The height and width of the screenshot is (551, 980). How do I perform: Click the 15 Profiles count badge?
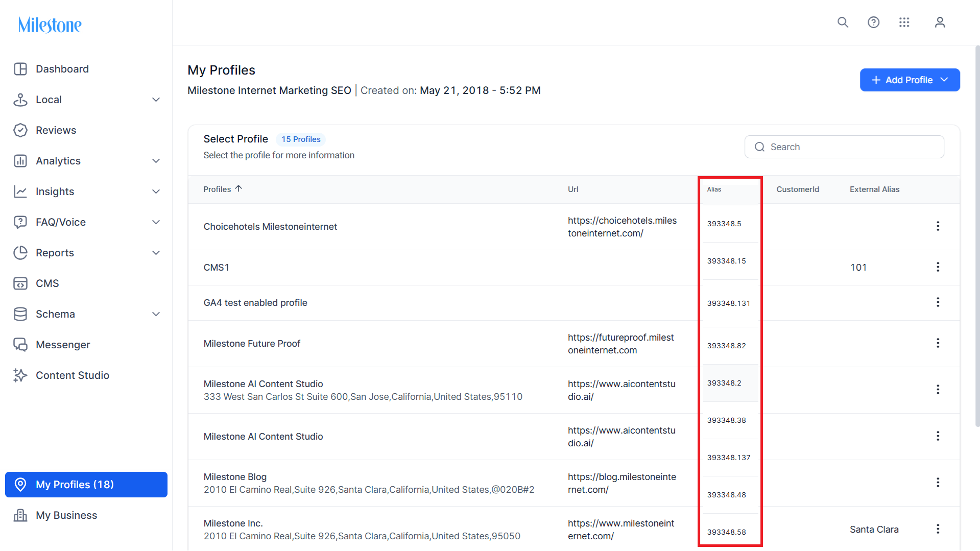301,139
